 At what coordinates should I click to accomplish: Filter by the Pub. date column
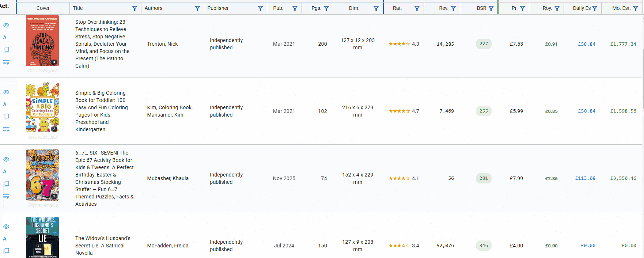coord(295,8)
